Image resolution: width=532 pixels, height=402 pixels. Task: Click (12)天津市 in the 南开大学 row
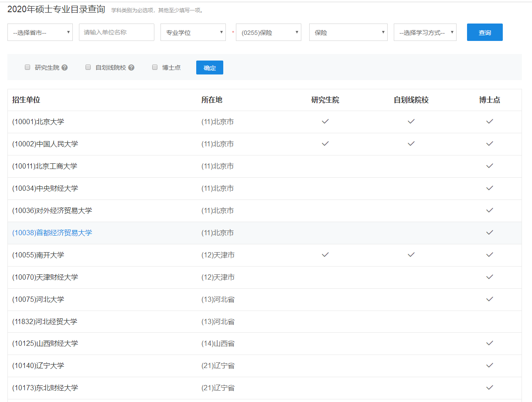tap(218, 255)
